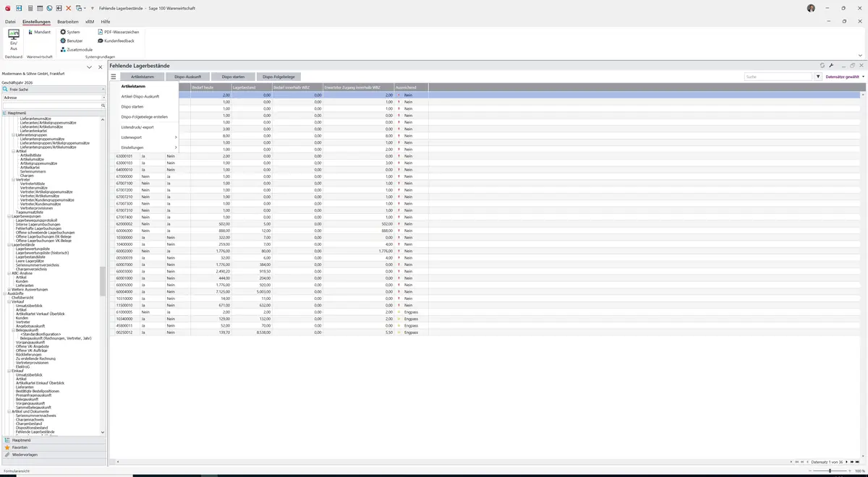Click the filter funnel icon next to Suche
This screenshot has width=868, height=477.
818,77
